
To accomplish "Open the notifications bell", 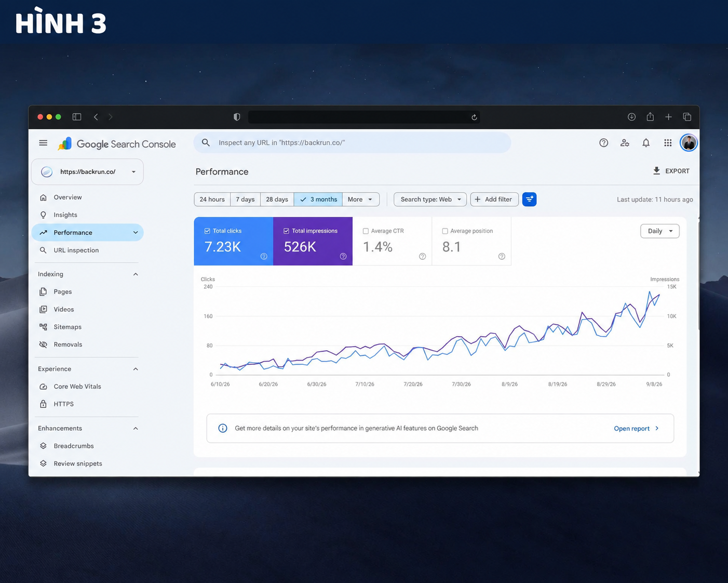I will [646, 143].
